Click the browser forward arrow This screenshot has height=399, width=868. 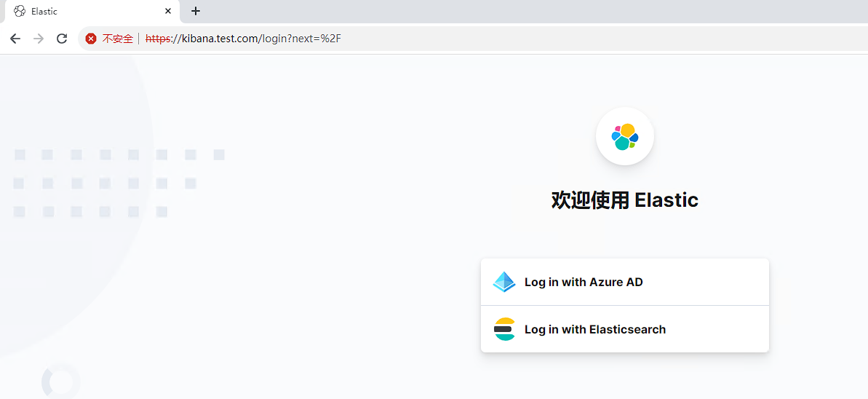[39, 39]
